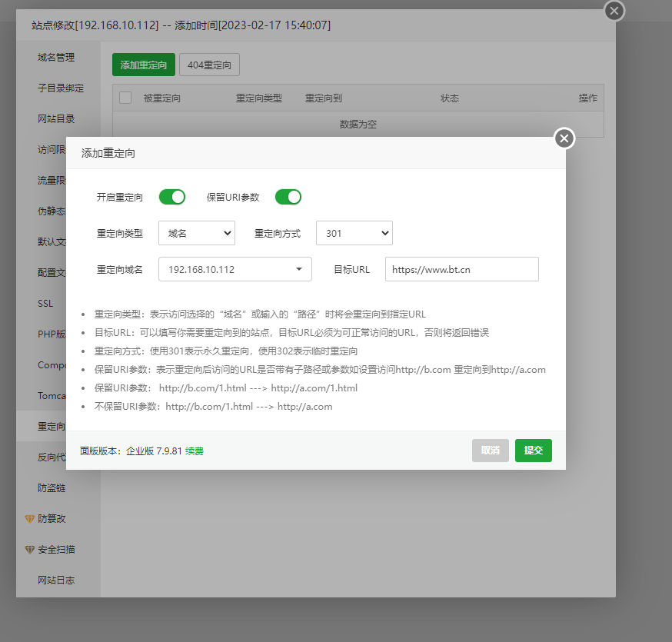Close the 站点修改 window with X icon

click(614, 11)
